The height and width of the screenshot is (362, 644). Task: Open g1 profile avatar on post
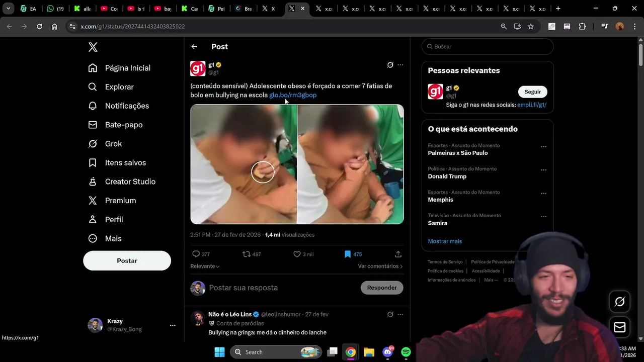click(x=198, y=68)
